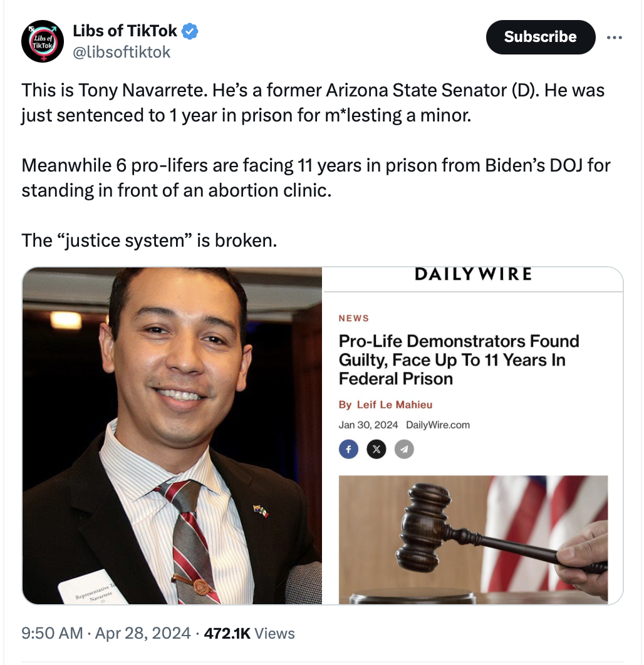Click the Leif Le Mahieu author byline

tap(395, 405)
